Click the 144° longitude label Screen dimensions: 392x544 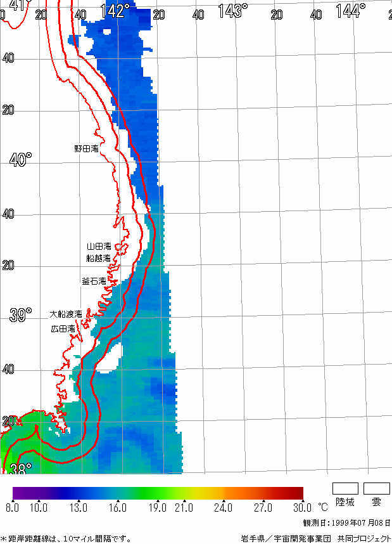(350, 11)
